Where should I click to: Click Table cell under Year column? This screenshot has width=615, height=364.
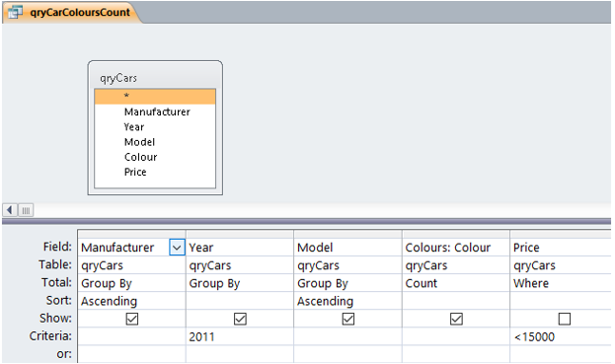[x=240, y=265]
